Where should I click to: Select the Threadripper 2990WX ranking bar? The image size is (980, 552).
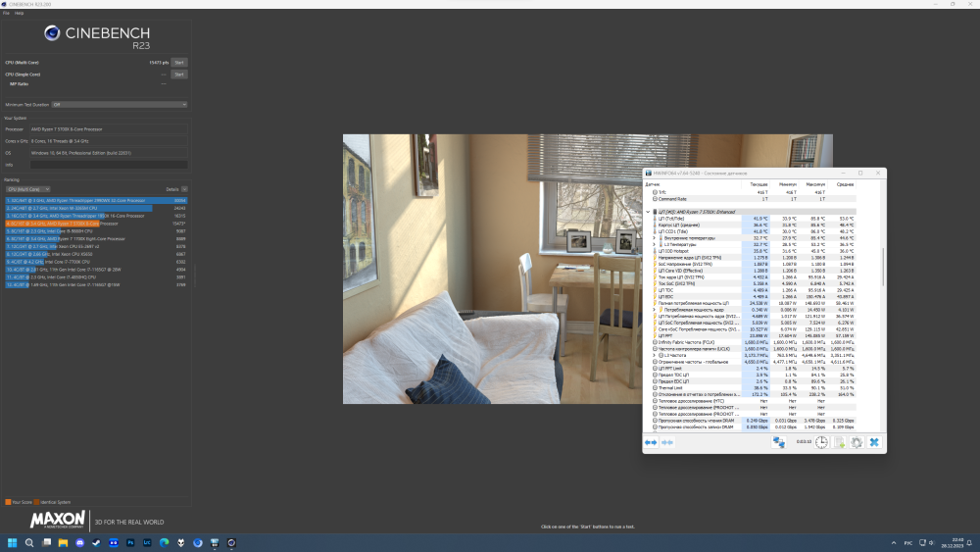click(x=95, y=201)
